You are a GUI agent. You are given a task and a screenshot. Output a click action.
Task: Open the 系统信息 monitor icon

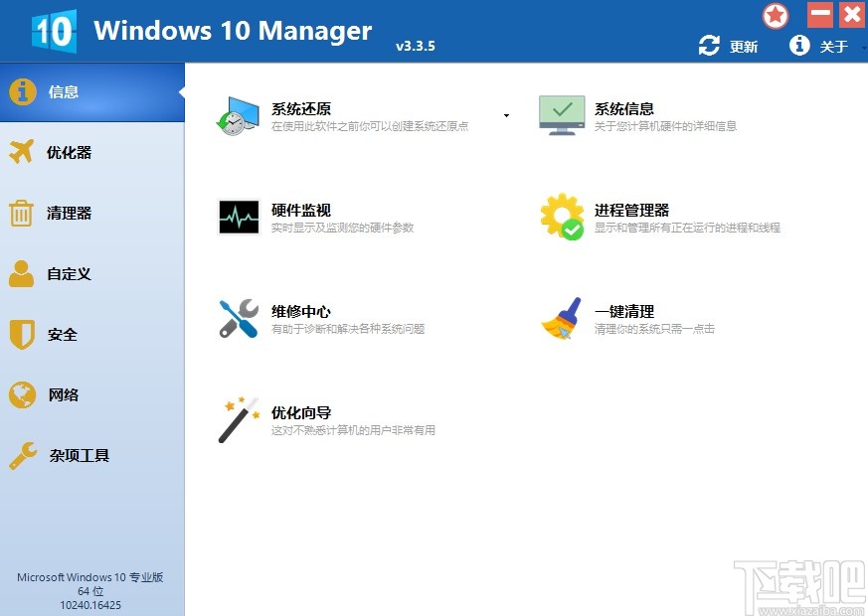tap(561, 114)
